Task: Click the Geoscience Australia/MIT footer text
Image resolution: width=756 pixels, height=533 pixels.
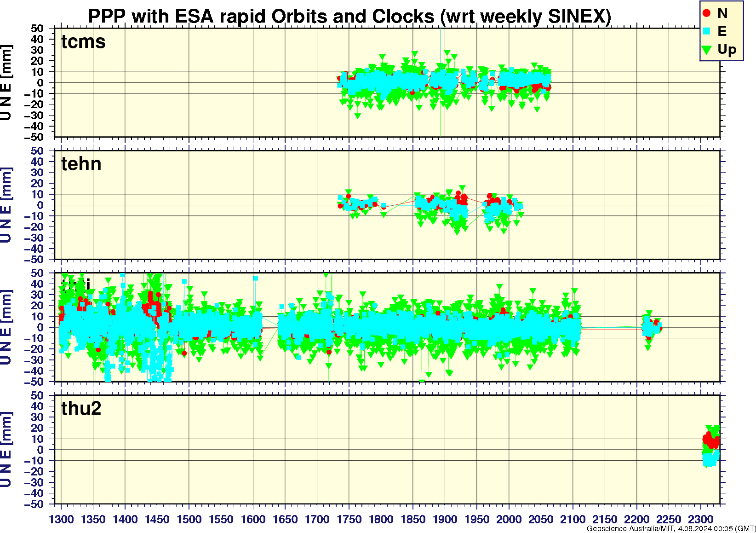Action: click(671, 529)
